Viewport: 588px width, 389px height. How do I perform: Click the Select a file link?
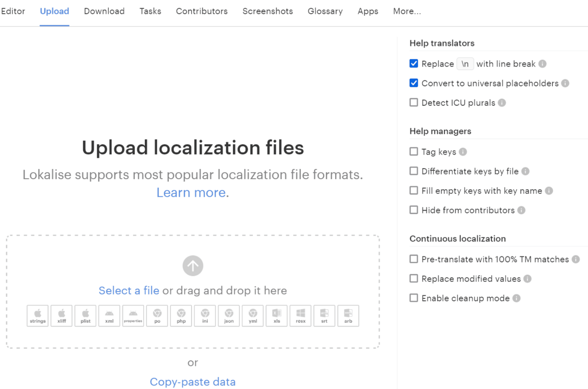click(x=129, y=291)
